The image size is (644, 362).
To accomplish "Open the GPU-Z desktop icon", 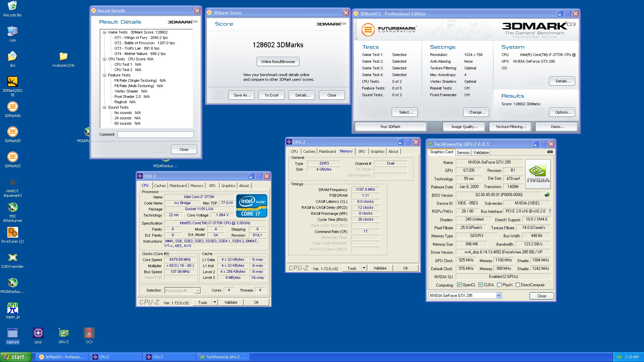I will pyautogui.click(x=63, y=336).
